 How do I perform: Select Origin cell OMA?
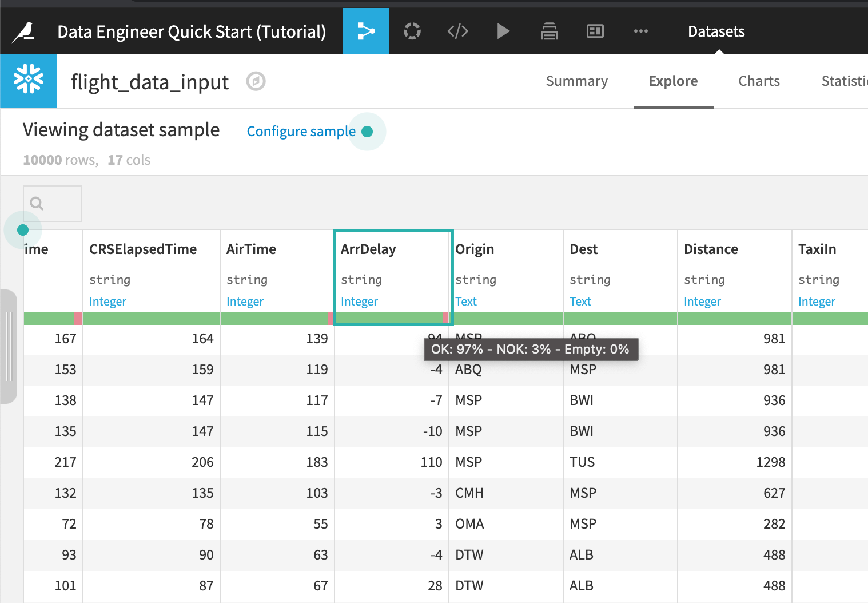pos(506,524)
